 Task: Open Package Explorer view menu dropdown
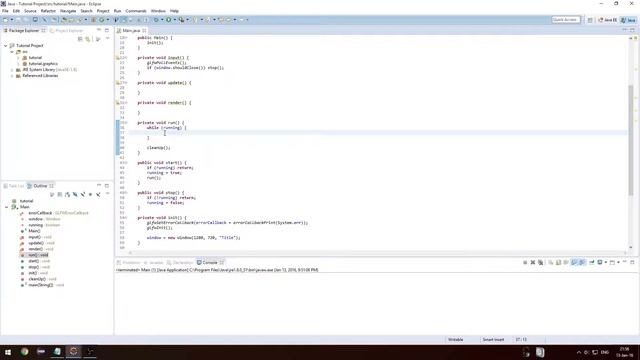tap(107, 39)
